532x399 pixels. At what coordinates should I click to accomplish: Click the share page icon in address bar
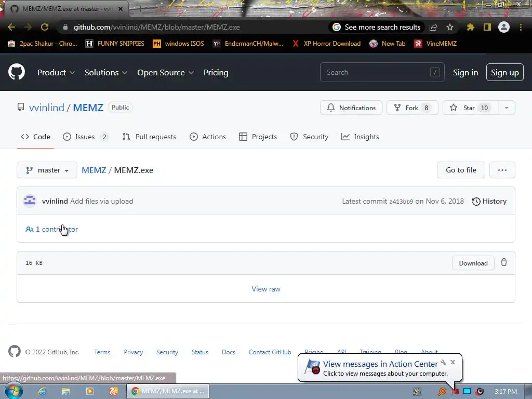click(x=433, y=27)
